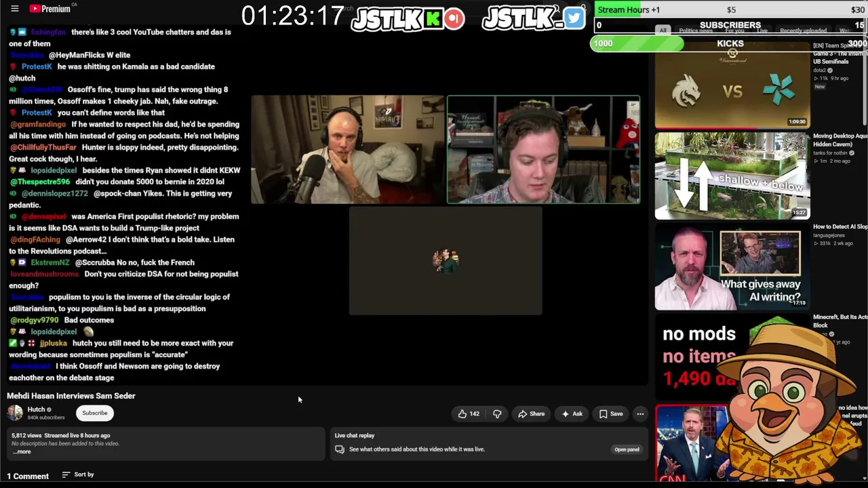Viewport: 868px width, 488px height.
Task: Open the YouTube guide hamburger menu
Action: (x=14, y=9)
